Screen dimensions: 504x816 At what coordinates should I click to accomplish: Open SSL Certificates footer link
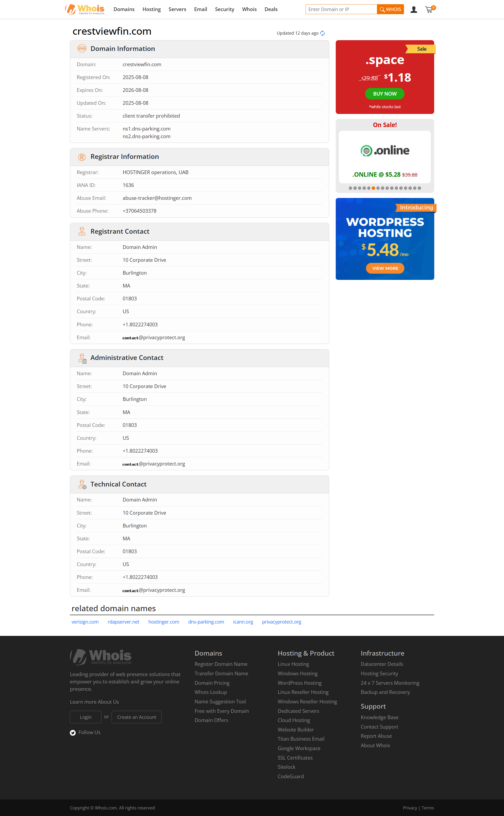click(295, 758)
